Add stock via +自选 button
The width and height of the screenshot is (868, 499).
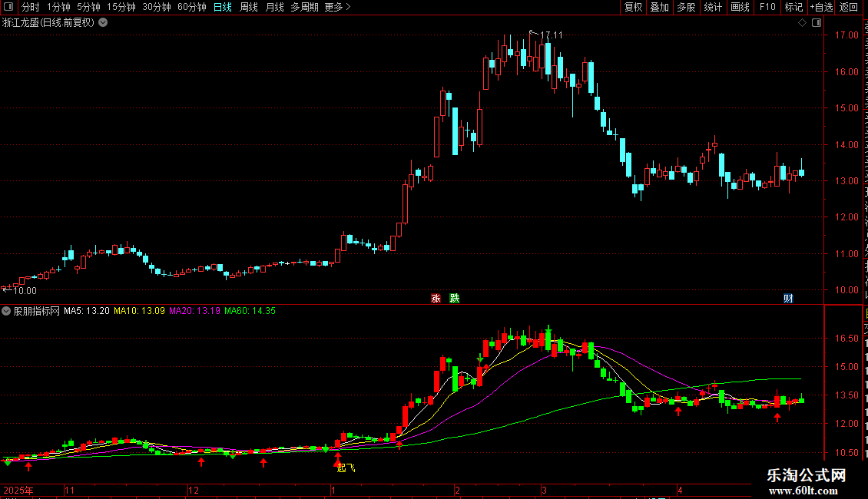[821, 7]
